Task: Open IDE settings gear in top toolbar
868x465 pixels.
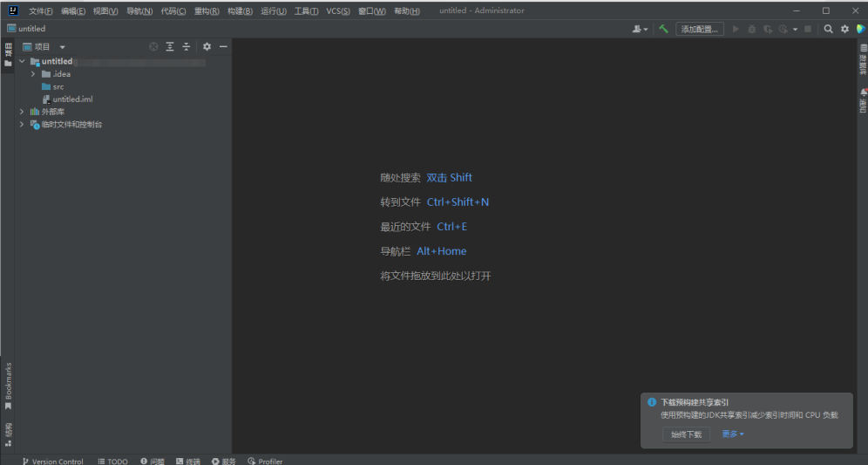Action: click(x=844, y=29)
